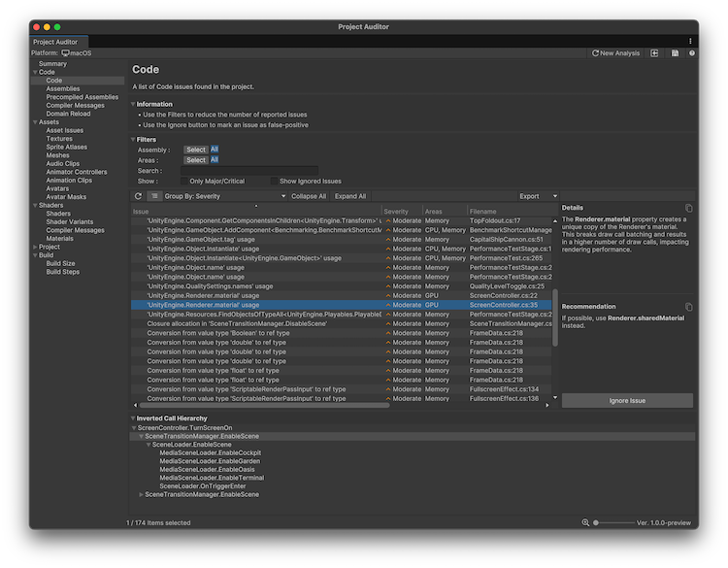The width and height of the screenshot is (728, 568).
Task: Copy the Recommendation text with the copy icon
Action: pos(688,307)
